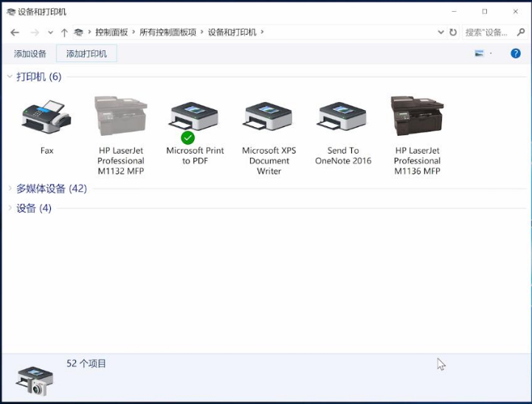Select Microsoft Print to PDF printer
The height and width of the screenshot is (404, 532).
[x=195, y=117]
